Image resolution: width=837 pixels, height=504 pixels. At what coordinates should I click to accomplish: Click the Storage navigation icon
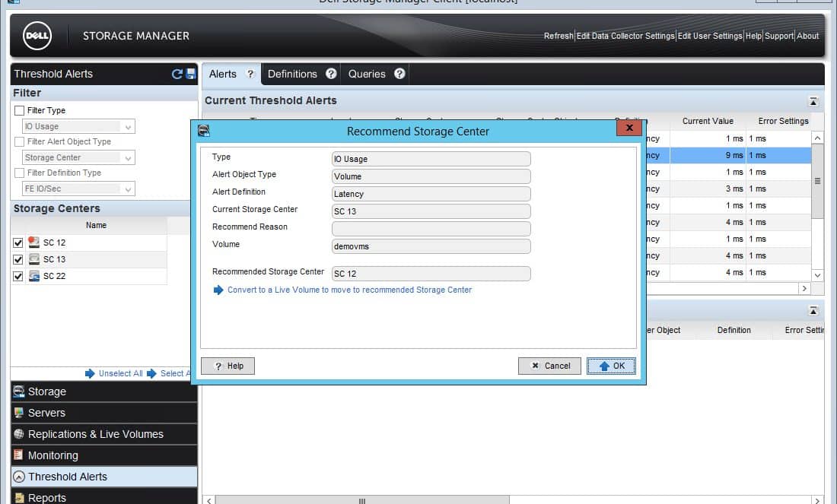19,391
